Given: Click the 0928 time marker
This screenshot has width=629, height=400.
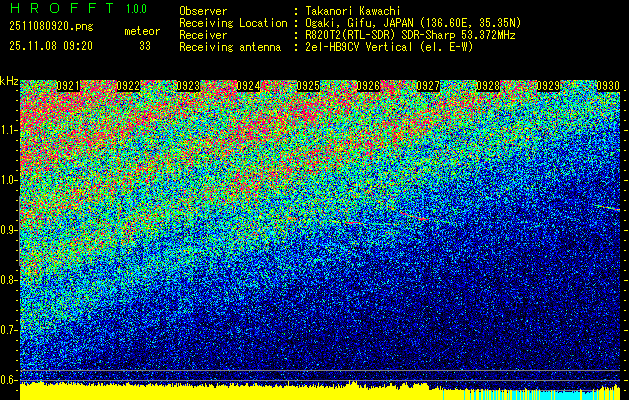Looking at the screenshot, I should [x=488, y=86].
